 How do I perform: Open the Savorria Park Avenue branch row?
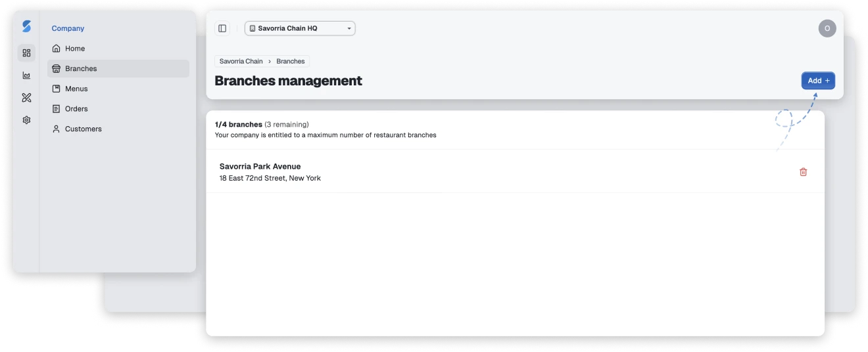[x=460, y=171]
